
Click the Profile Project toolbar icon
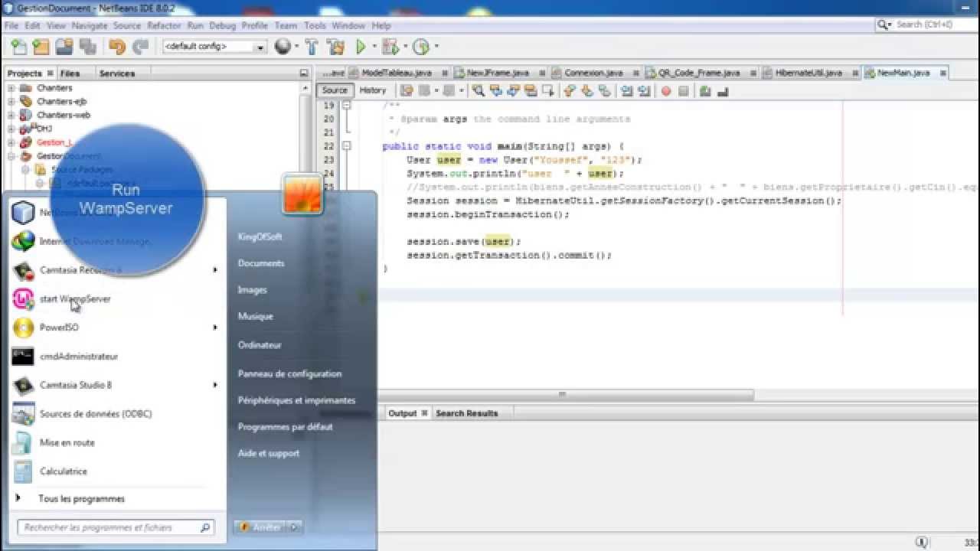pyautogui.click(x=420, y=47)
